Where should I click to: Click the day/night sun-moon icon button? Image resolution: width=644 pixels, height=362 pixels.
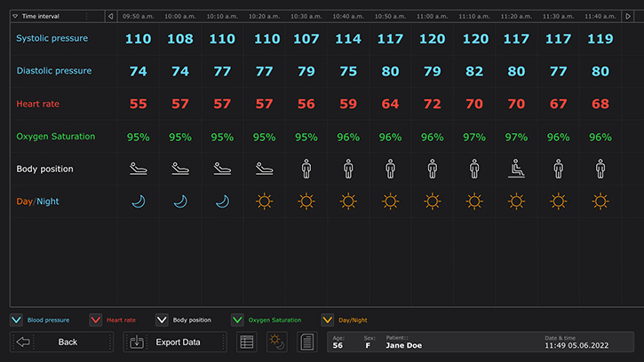click(277, 342)
